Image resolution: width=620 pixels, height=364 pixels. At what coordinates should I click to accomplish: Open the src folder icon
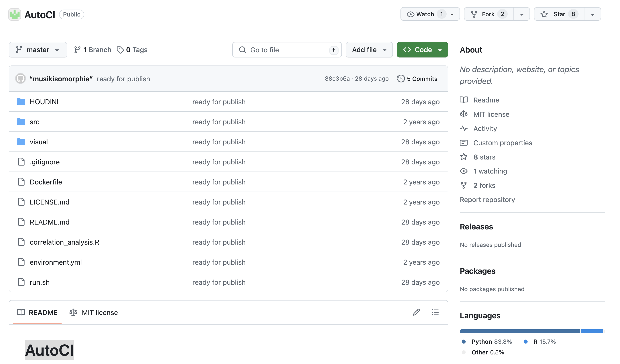pos(21,122)
